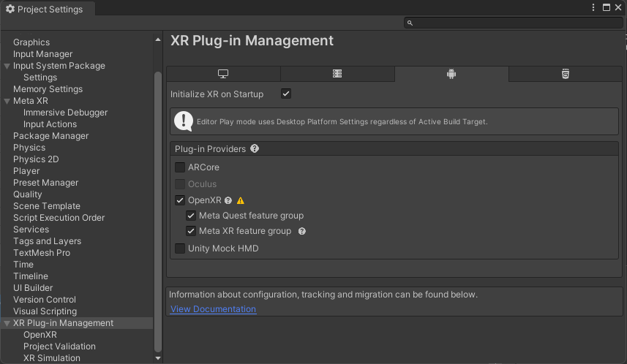Switch to the WebGL platform tab

tap(565, 74)
